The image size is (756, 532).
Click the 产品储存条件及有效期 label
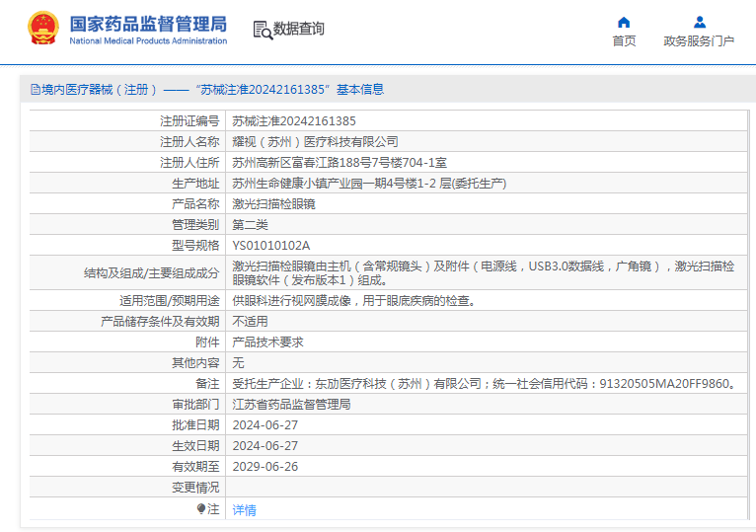[160, 322]
